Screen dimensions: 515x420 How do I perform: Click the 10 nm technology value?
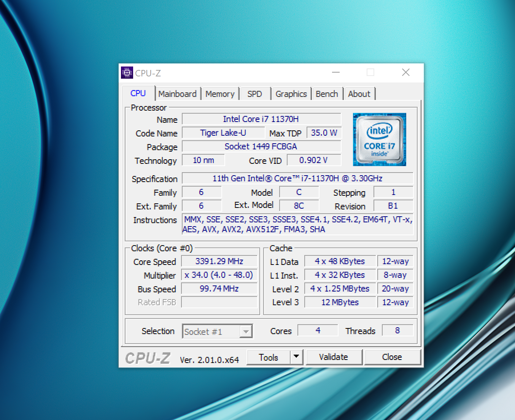click(203, 160)
